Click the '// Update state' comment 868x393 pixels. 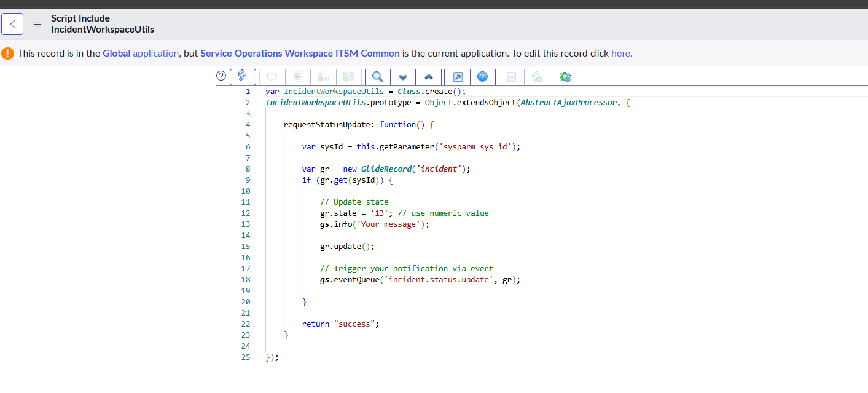click(x=354, y=202)
